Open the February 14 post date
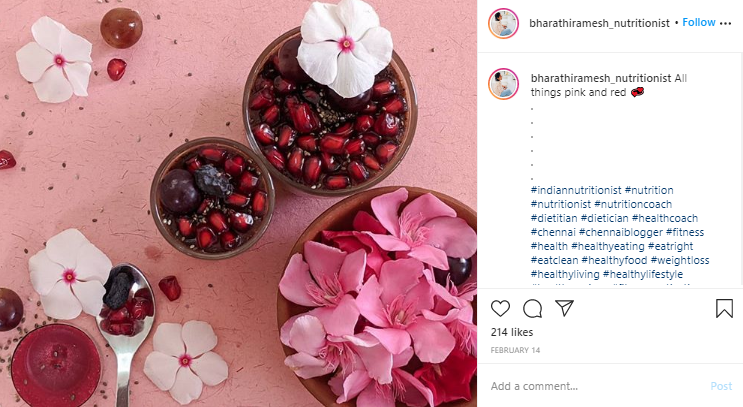This screenshot has width=743, height=407. pyautogui.click(x=515, y=350)
